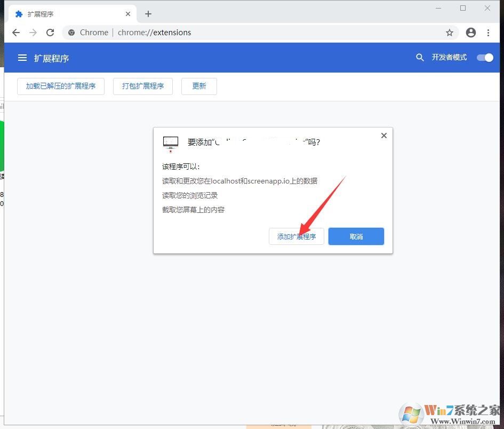Toggle the 开发者模式 switch off
This screenshot has width=504, height=429.
point(484,57)
